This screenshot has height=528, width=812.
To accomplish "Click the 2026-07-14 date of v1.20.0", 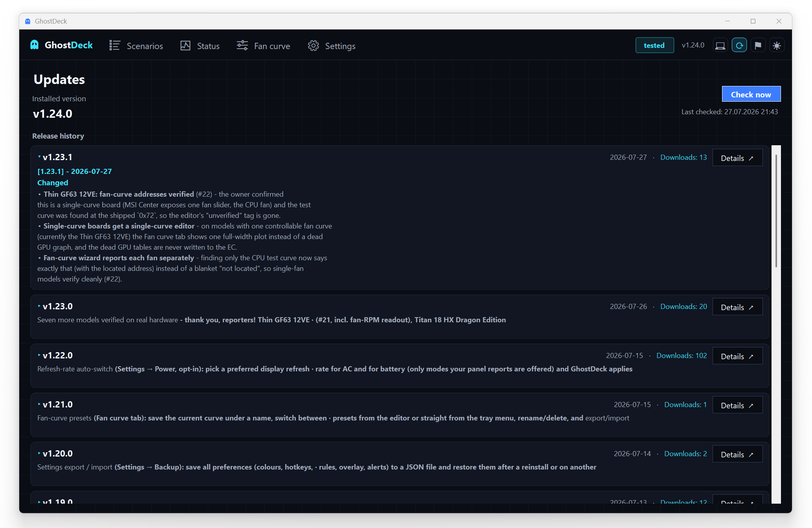I will tap(632, 454).
